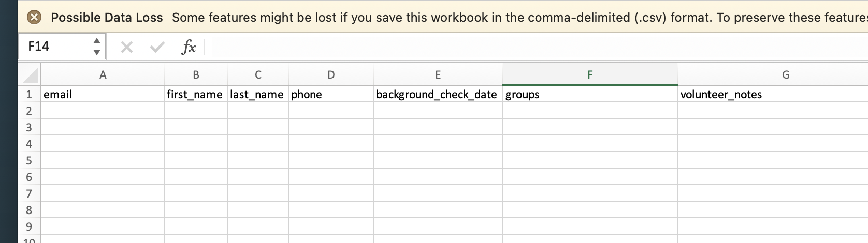
Task: Select the groups header cell
Action: pyautogui.click(x=590, y=94)
